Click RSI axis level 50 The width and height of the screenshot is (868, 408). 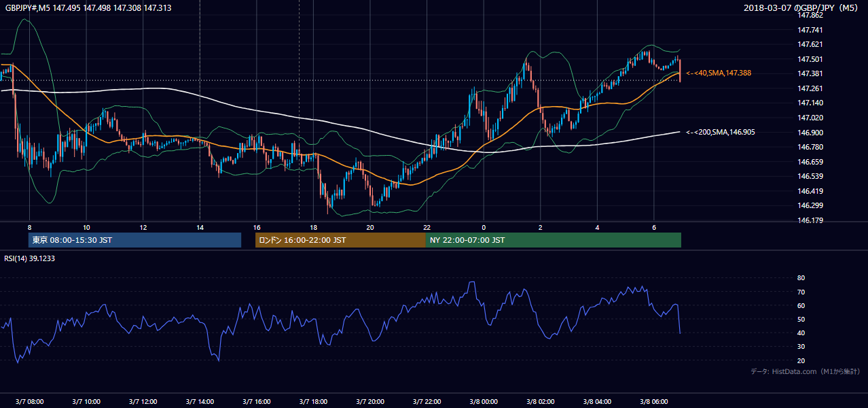[801, 319]
